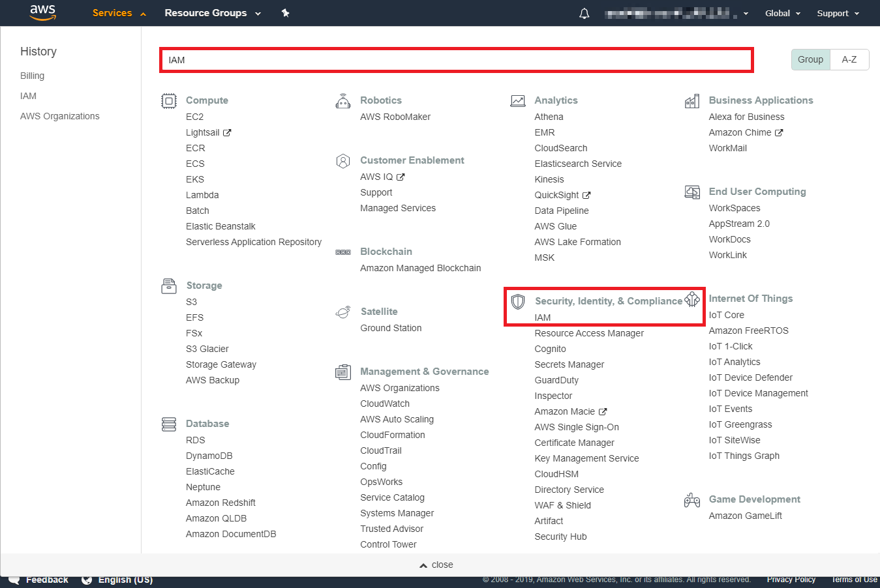This screenshot has height=588, width=880.
Task: Open Alexa for Business
Action: coord(747,117)
